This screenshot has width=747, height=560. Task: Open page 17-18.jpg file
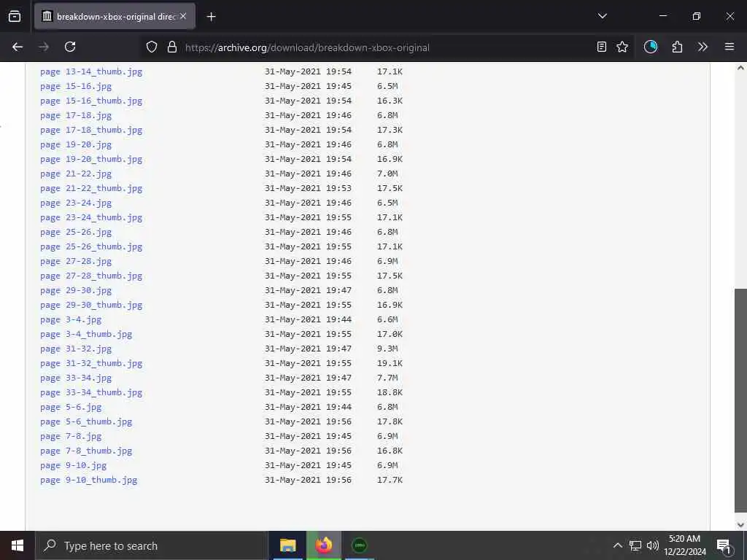(76, 115)
